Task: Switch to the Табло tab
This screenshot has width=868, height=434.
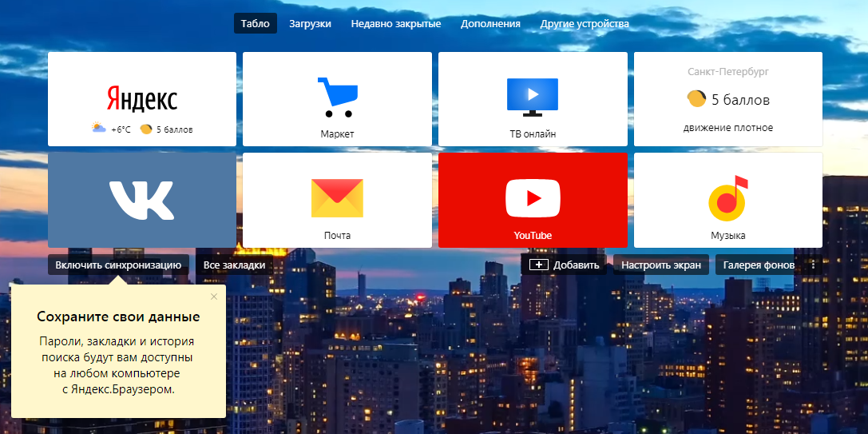Action: 256,24
